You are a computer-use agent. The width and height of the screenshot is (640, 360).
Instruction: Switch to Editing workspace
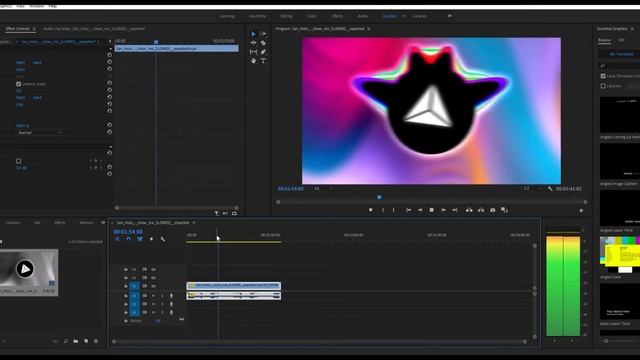pos(287,16)
